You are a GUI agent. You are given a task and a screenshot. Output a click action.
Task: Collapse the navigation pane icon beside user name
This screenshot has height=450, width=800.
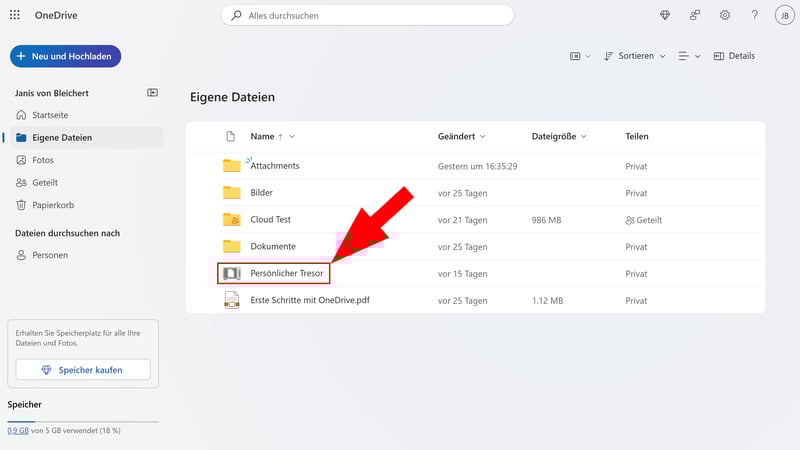pyautogui.click(x=152, y=92)
